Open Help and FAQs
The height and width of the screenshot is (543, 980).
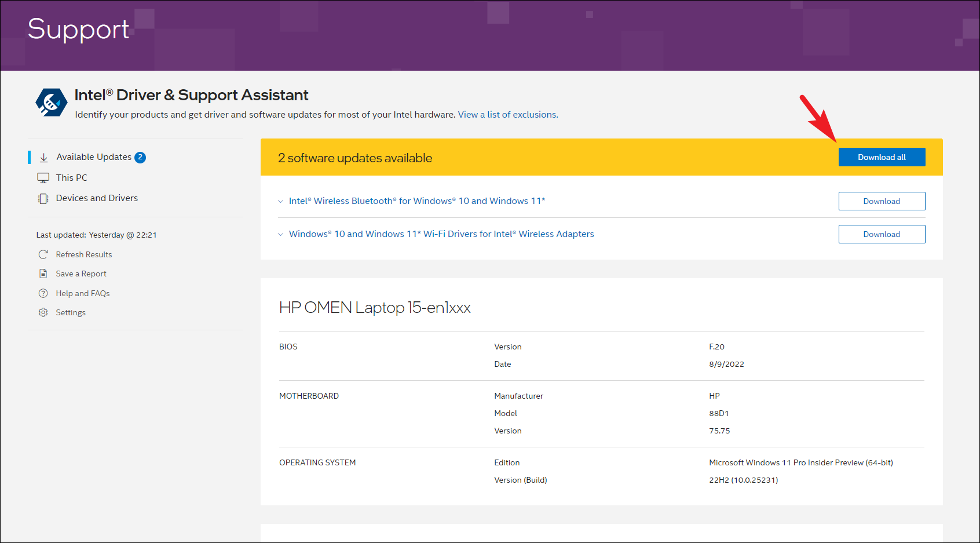(x=83, y=293)
